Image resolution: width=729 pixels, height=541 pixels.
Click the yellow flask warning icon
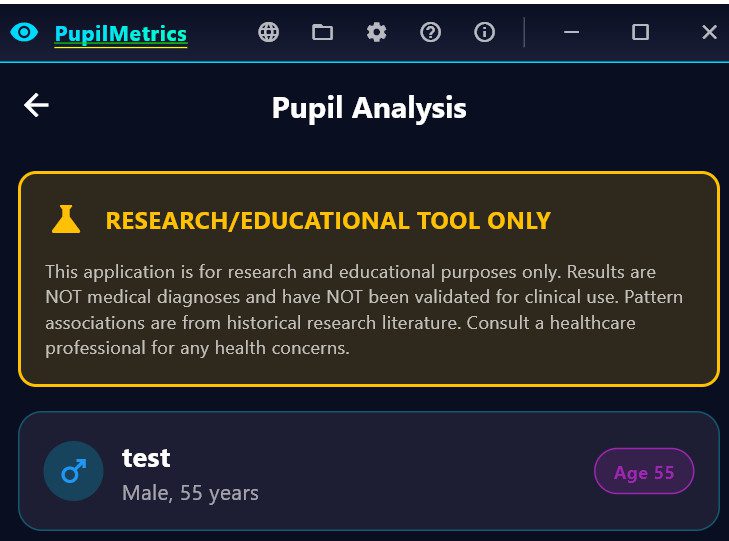pyautogui.click(x=66, y=220)
